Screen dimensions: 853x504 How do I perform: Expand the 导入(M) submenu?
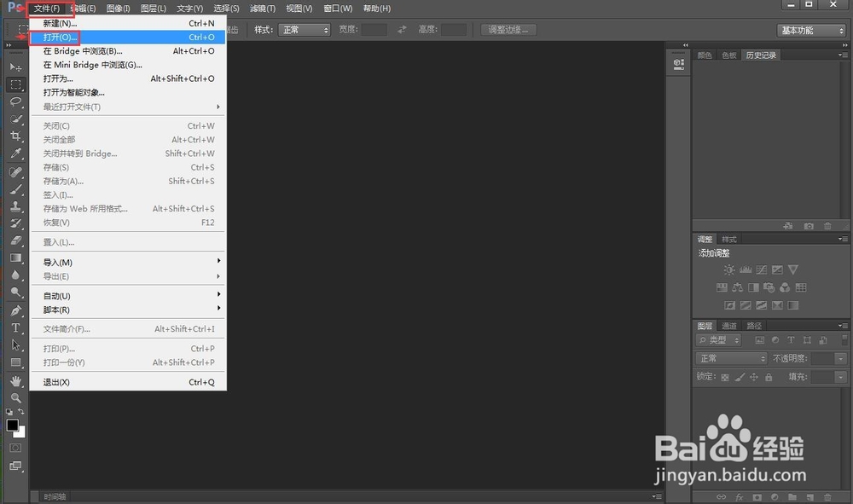127,262
